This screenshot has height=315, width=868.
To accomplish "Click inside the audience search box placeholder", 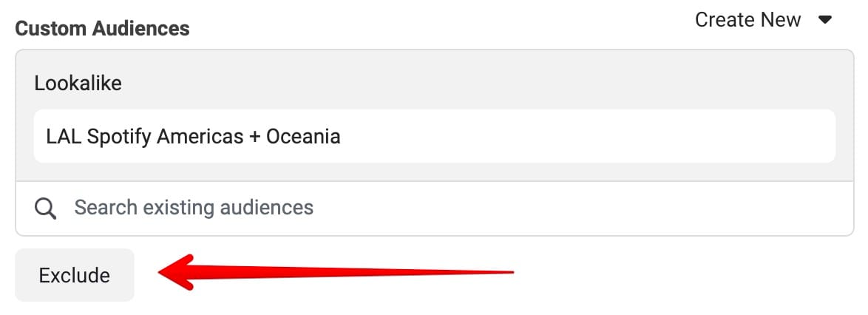I will tap(194, 208).
